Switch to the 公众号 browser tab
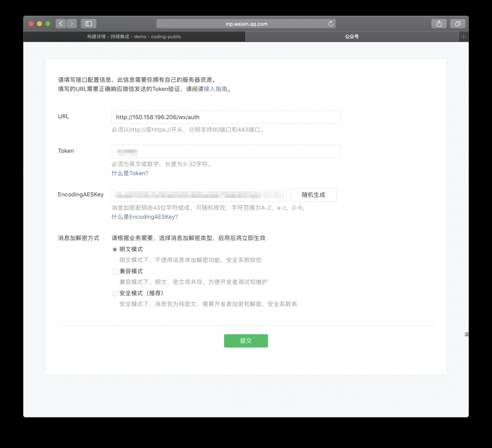 [x=351, y=36]
